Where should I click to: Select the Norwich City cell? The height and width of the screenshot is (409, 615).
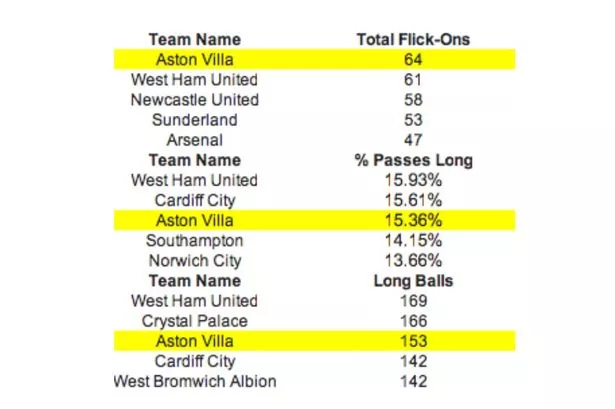pos(195,261)
